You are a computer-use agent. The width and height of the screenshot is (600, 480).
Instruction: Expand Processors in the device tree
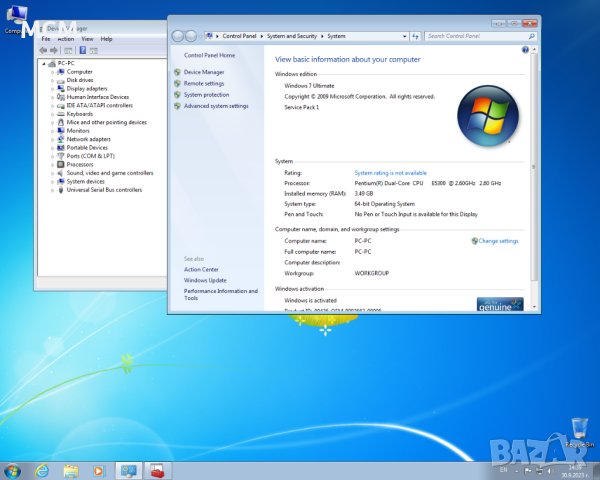52,164
